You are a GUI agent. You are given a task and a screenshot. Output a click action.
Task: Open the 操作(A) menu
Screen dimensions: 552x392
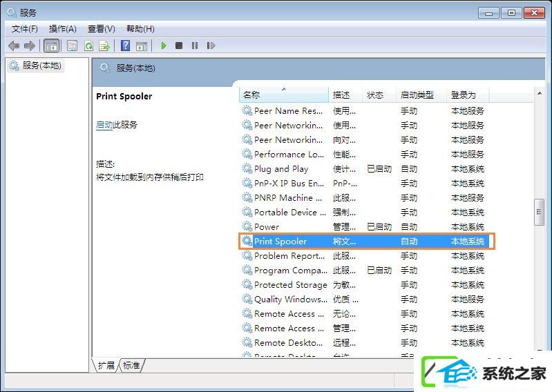(63, 29)
